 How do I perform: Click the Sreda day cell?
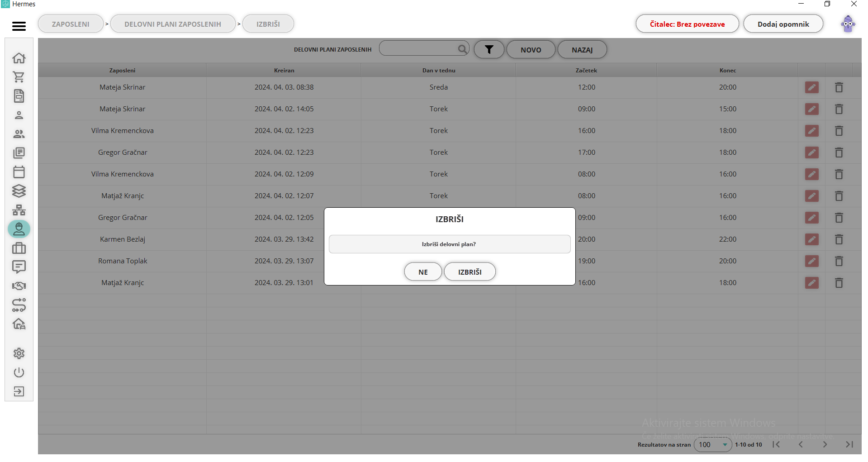click(x=439, y=87)
